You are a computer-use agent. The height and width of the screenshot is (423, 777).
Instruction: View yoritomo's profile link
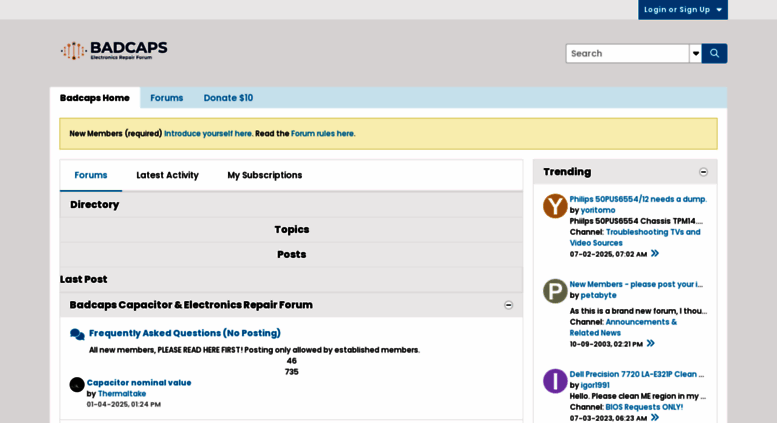pyautogui.click(x=598, y=210)
